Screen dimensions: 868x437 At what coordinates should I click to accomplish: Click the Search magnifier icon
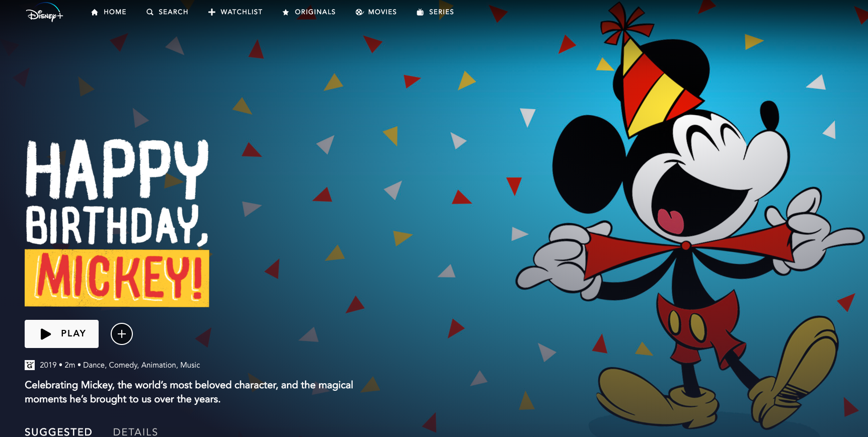(150, 12)
